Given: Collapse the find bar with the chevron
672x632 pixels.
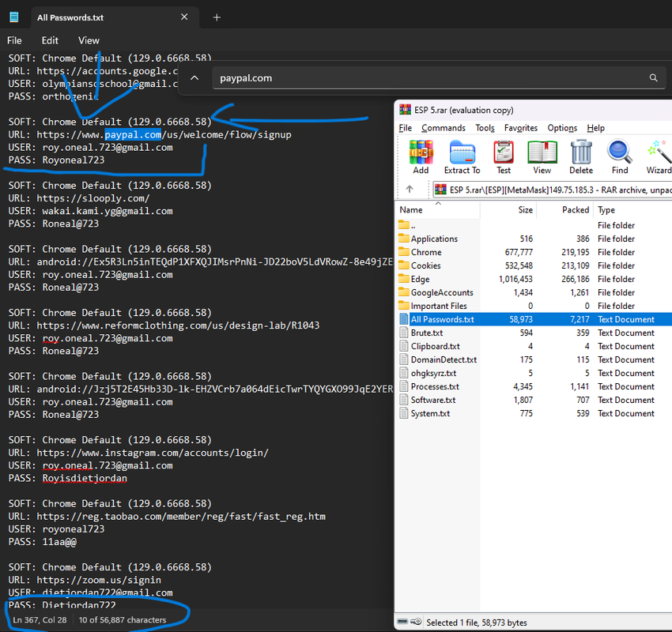Looking at the screenshot, I should coord(194,78).
